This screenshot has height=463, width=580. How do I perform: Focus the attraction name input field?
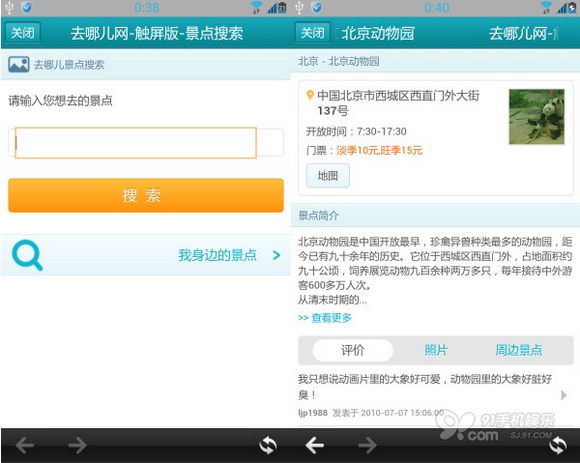(x=146, y=143)
